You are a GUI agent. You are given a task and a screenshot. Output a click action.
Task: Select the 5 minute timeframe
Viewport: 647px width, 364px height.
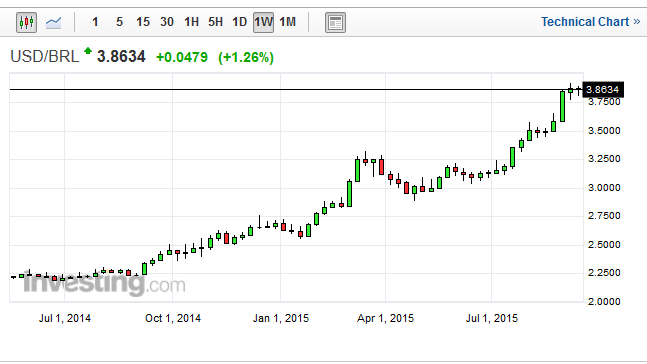click(x=119, y=22)
